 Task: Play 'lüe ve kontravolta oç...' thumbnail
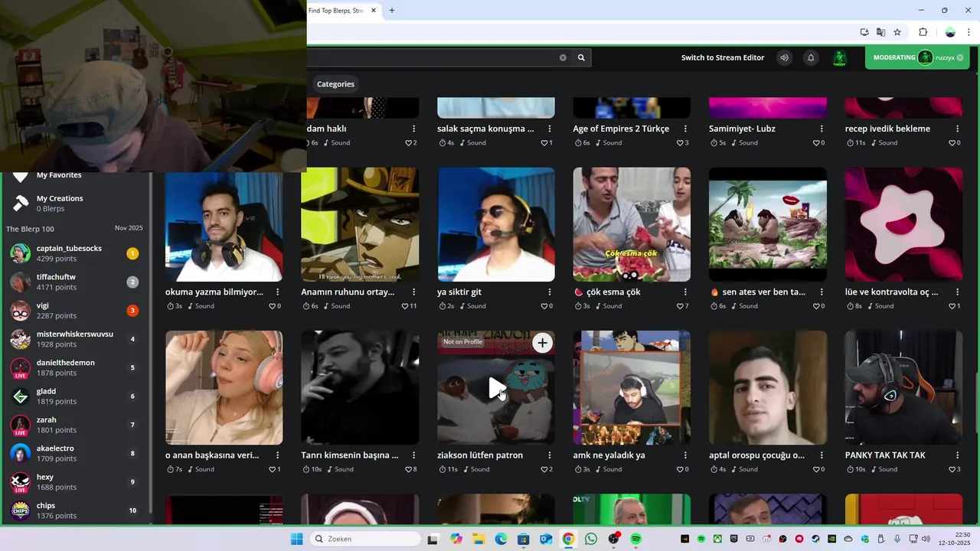pyautogui.click(x=903, y=224)
